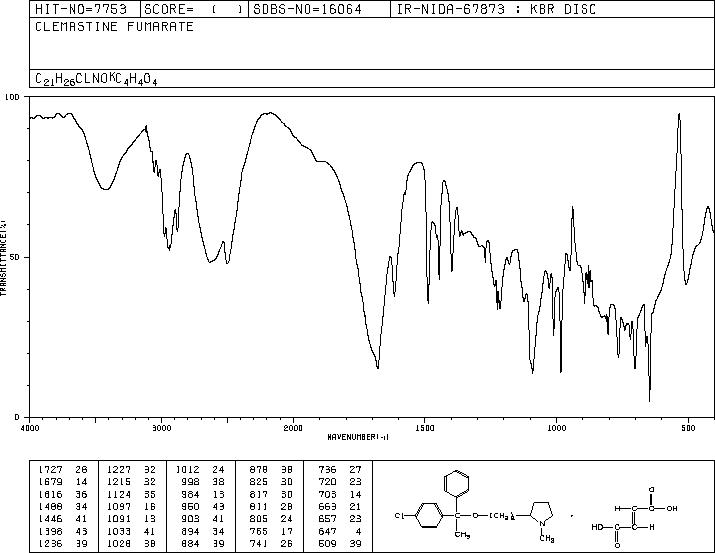Click the 703 peak row
This screenshot has width=715, height=553.
click(340, 494)
